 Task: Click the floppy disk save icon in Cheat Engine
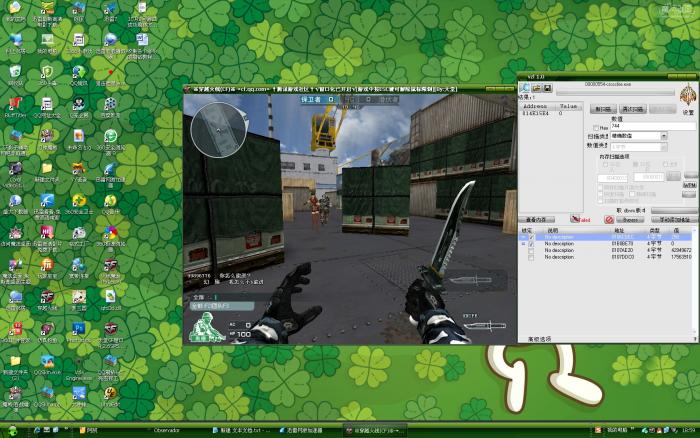(x=547, y=88)
